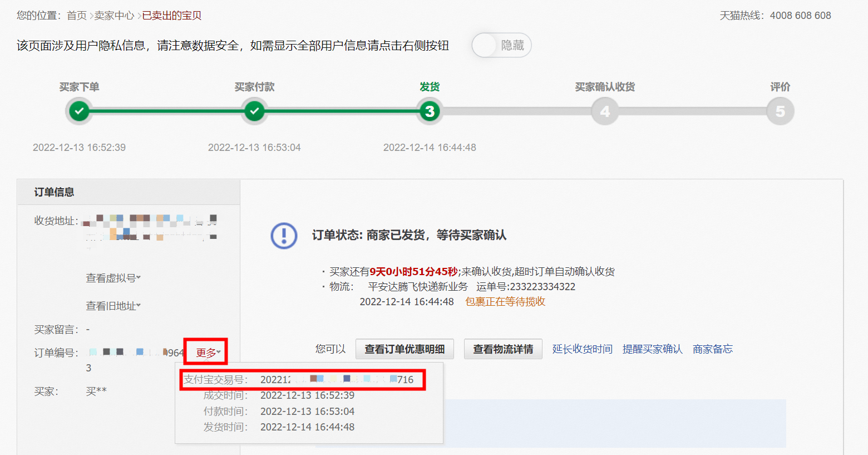The height and width of the screenshot is (455, 868).
Task: Expand the 查看虚拟号 dropdown
Action: (x=114, y=278)
